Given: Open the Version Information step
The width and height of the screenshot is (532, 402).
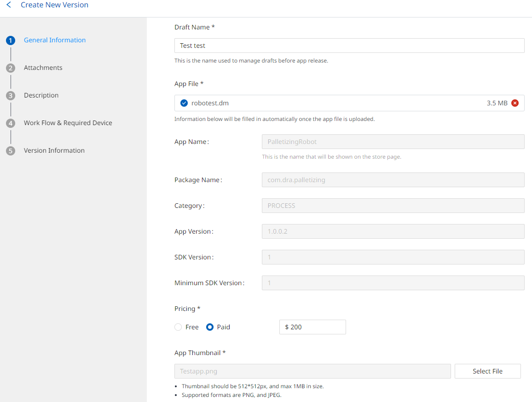Looking at the screenshot, I should [x=54, y=150].
